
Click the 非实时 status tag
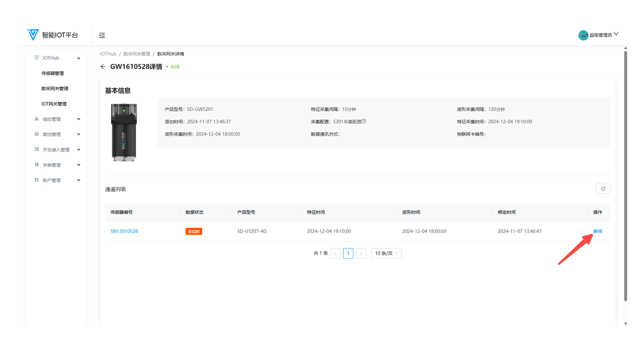(194, 231)
